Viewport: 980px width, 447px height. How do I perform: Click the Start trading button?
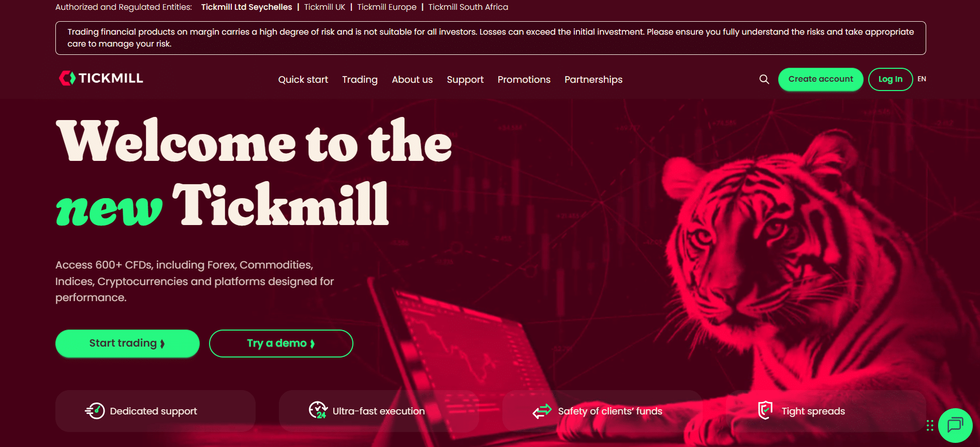[127, 344]
